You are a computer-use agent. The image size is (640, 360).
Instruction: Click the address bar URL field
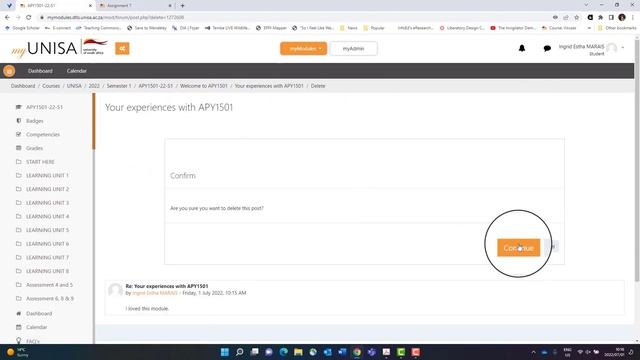pos(294,18)
